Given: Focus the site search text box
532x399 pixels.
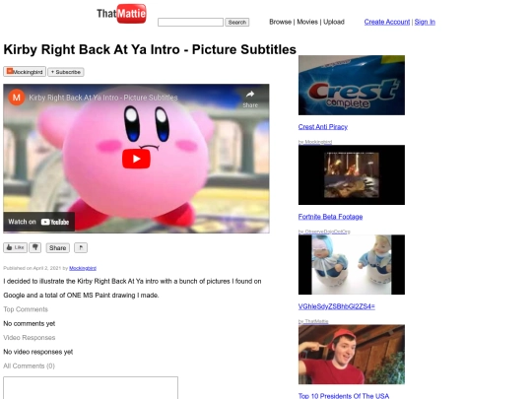Looking at the screenshot, I should 190,22.
